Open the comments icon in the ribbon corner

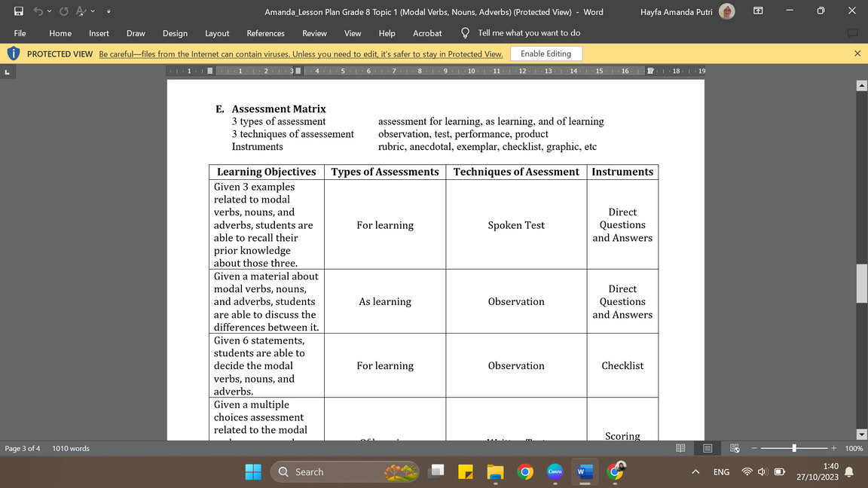tap(852, 33)
